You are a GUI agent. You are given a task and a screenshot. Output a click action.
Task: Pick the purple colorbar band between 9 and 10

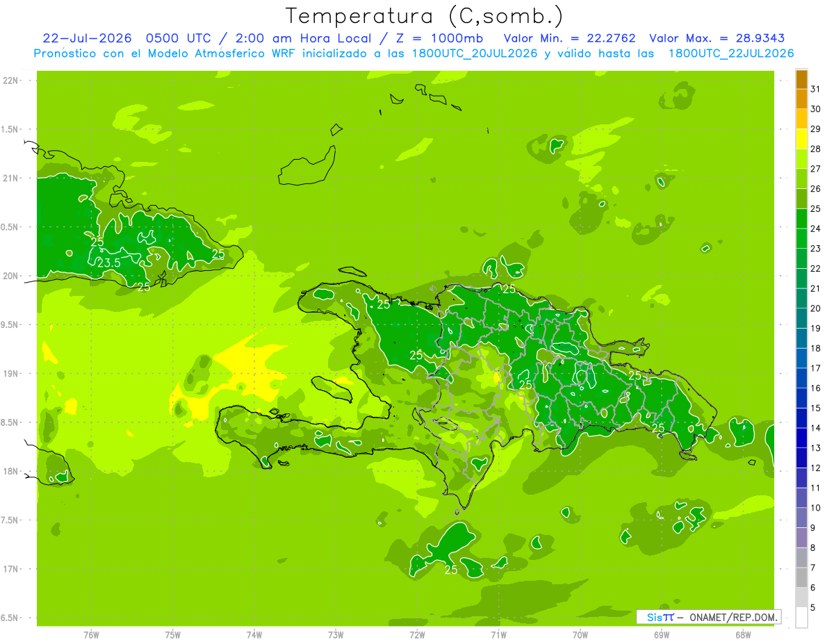[x=801, y=518]
